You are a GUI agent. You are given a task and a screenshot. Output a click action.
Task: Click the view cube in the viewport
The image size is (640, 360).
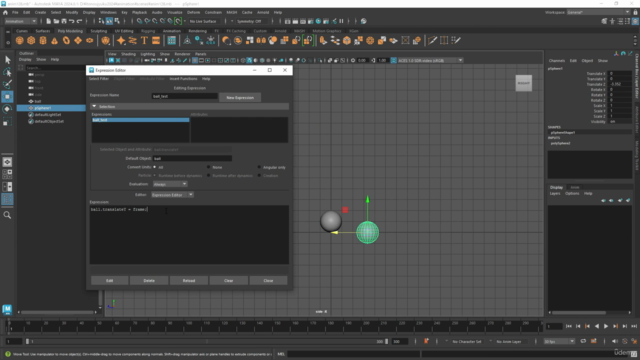coord(524,83)
